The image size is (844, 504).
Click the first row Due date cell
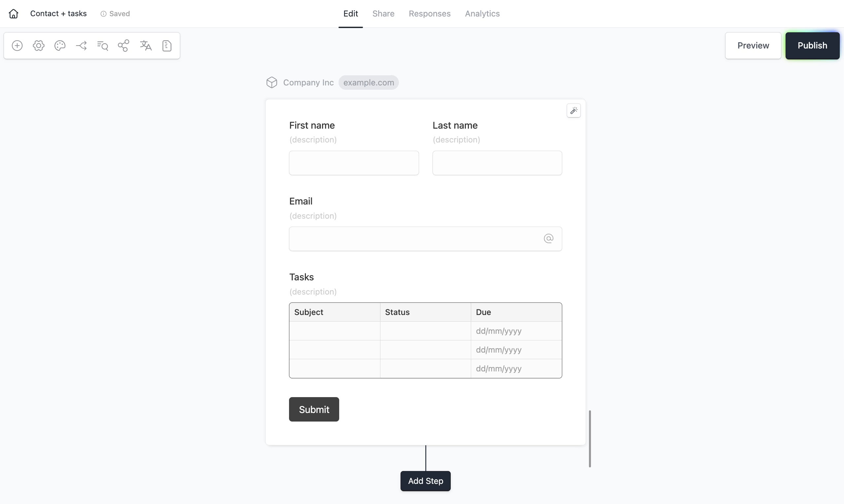pyautogui.click(x=516, y=331)
